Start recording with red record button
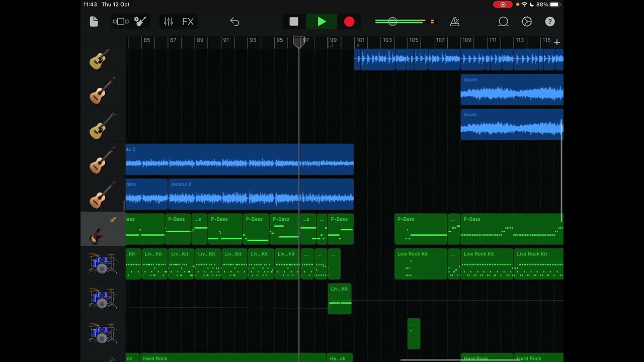Image resolution: width=644 pixels, height=362 pixels. (x=349, y=22)
